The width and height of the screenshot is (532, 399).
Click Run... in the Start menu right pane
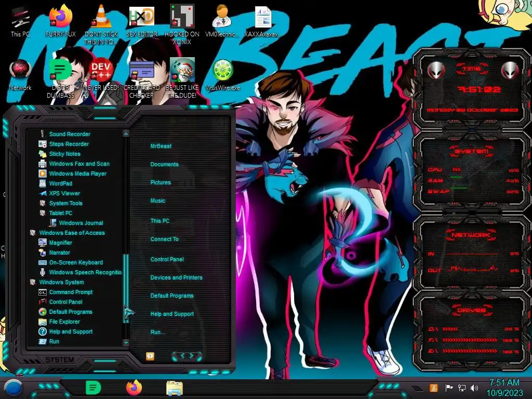point(158,332)
